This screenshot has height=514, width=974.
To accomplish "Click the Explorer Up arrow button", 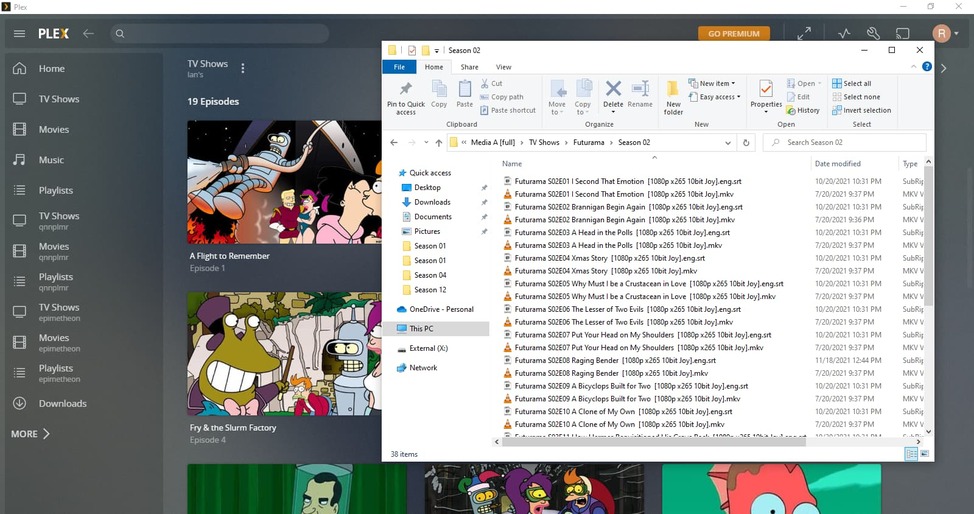I will click(439, 142).
